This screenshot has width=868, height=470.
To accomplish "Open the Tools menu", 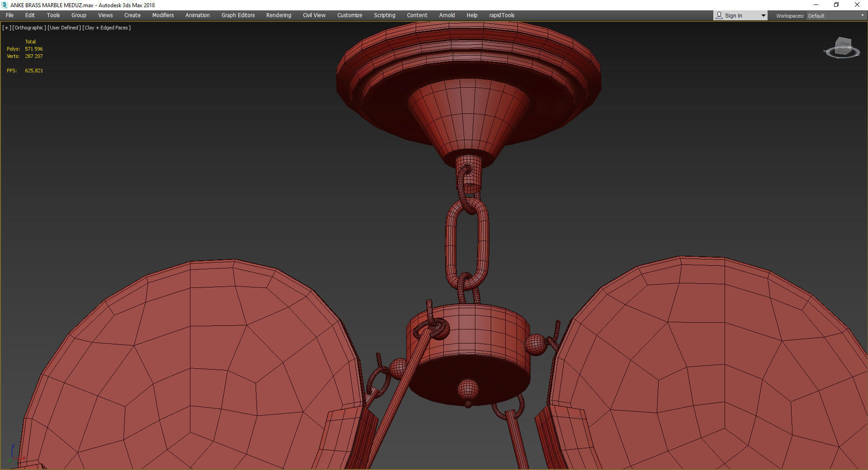I will tap(53, 15).
